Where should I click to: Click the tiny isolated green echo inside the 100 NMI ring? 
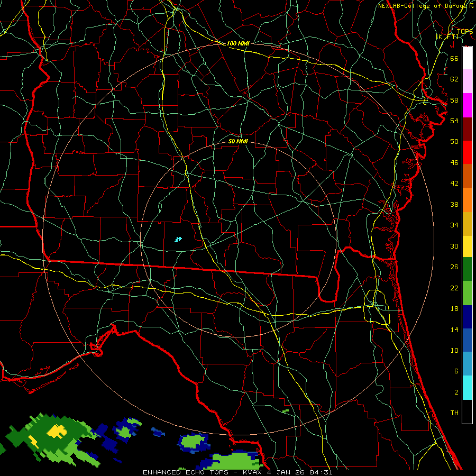[286, 411]
